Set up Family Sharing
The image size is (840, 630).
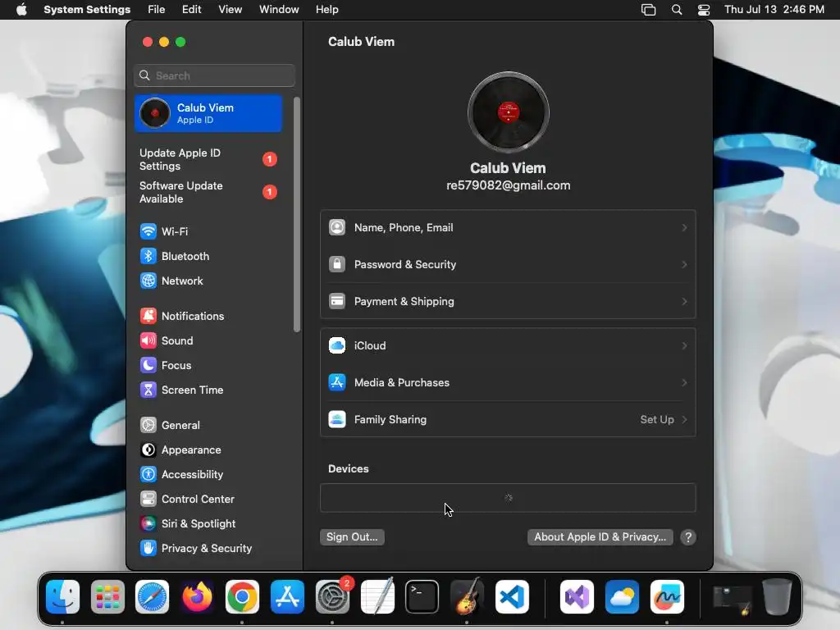click(508, 420)
